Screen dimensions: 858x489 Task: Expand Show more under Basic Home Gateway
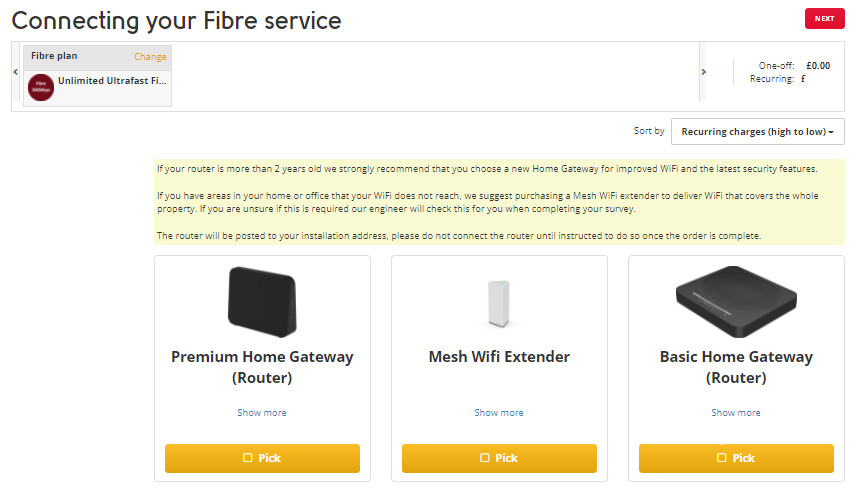(736, 412)
